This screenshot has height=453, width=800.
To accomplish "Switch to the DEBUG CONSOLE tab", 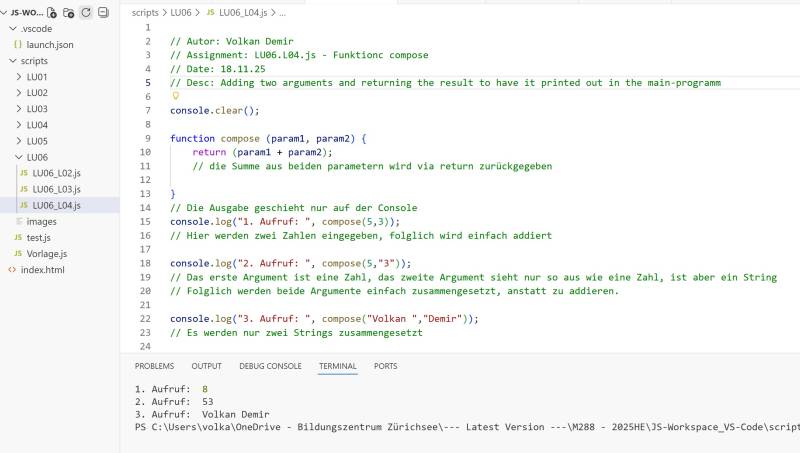I will [270, 366].
